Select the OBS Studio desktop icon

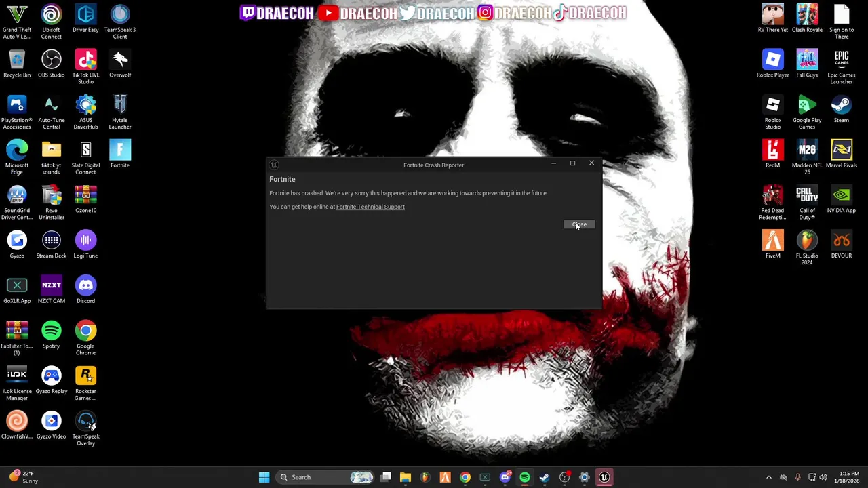(x=52, y=64)
